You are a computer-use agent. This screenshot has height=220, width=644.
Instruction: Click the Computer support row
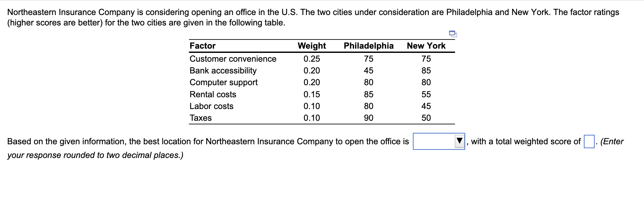pos(224,82)
